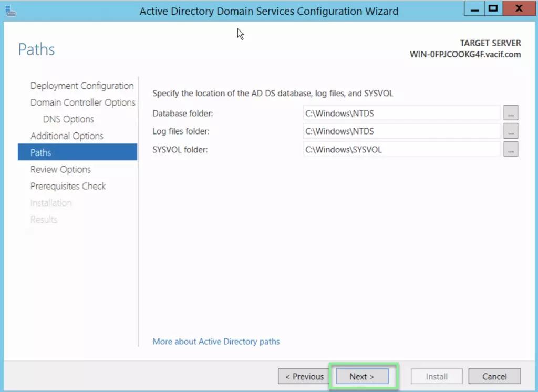Open browse dialog for Log files folder
This screenshot has width=538, height=392.
tap(511, 131)
